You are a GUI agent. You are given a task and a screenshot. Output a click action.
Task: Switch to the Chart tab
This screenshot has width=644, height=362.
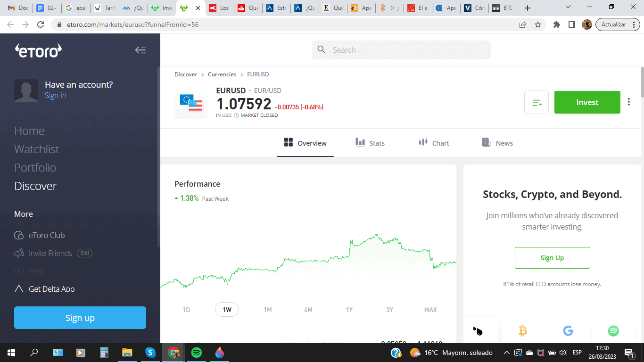point(434,143)
